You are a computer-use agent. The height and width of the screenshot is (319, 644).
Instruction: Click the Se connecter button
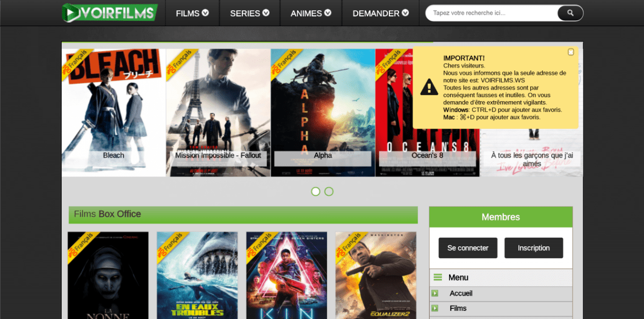pos(468,248)
